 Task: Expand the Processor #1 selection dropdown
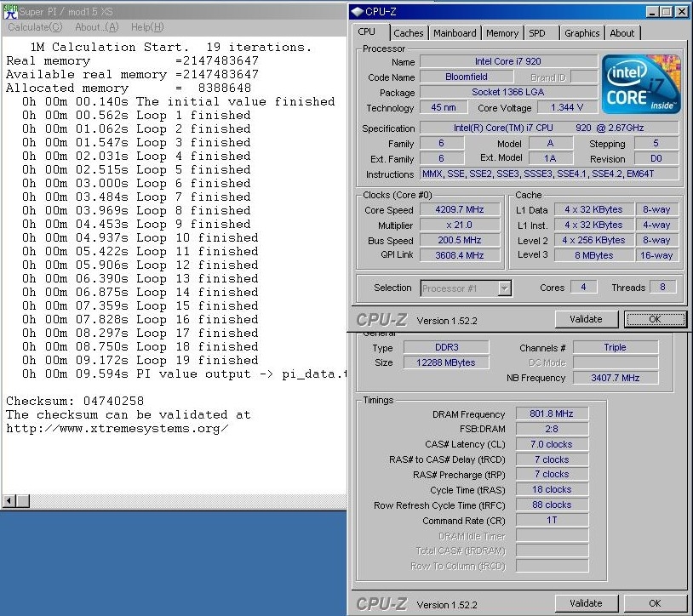504,288
